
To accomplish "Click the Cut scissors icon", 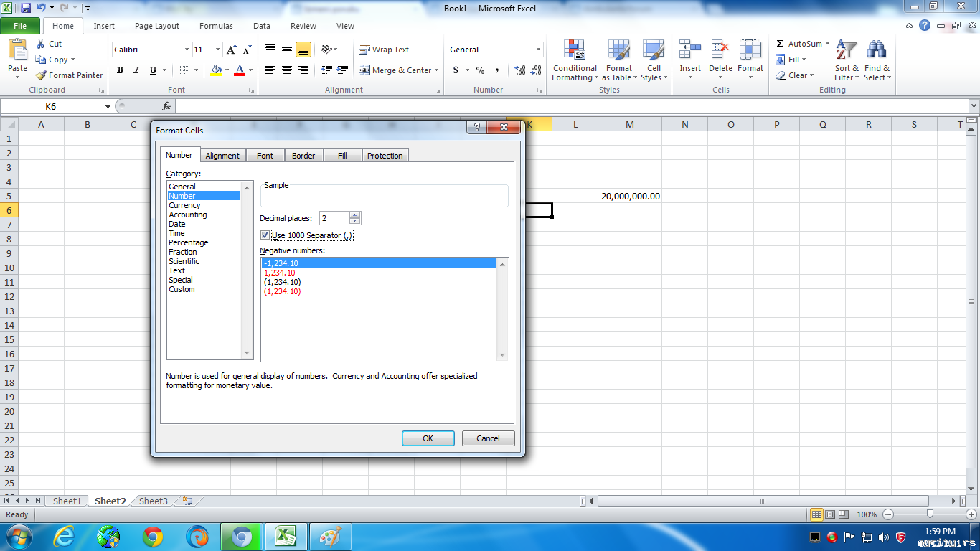I will click(41, 44).
